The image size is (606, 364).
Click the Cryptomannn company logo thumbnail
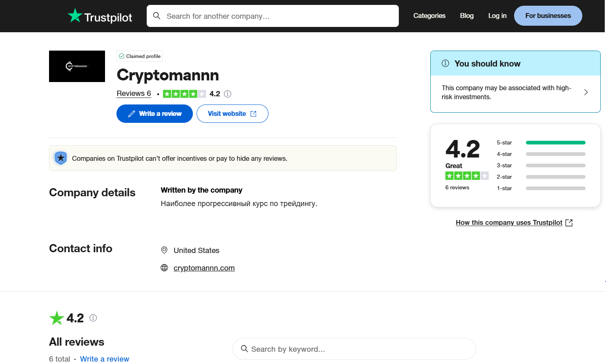point(77,66)
